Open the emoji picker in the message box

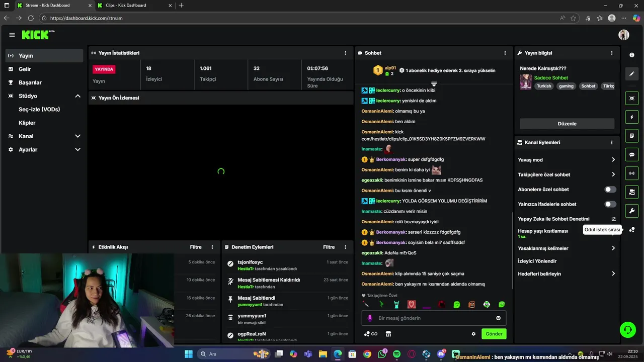499,318
